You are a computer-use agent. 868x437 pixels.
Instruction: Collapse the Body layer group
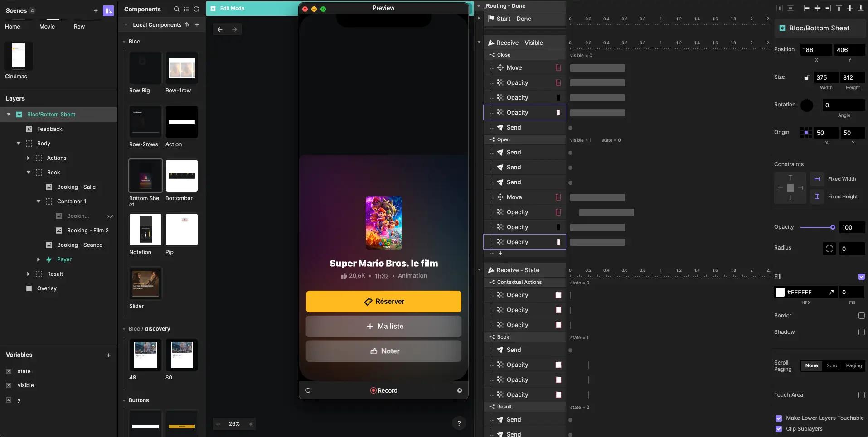point(19,144)
